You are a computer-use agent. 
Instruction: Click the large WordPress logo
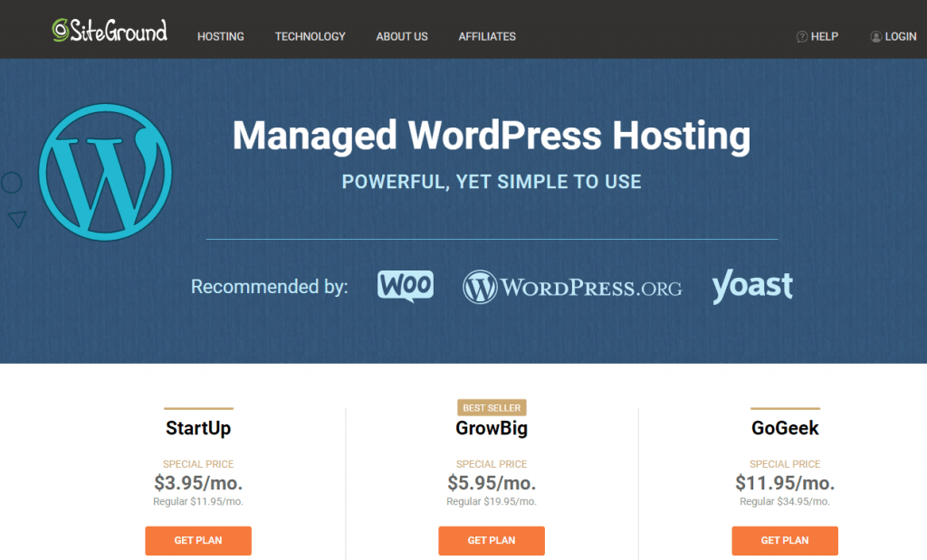click(105, 172)
